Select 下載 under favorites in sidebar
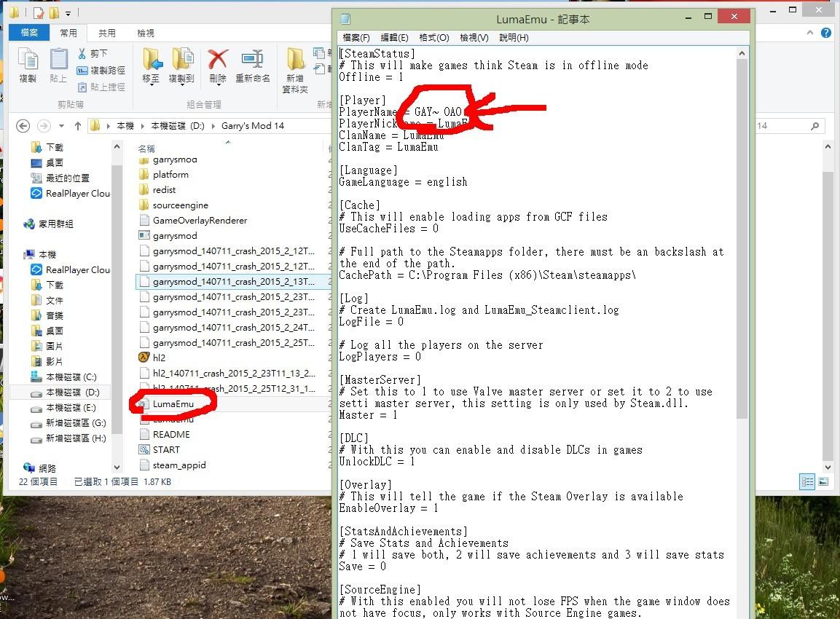The height and width of the screenshot is (619, 840). 47,147
